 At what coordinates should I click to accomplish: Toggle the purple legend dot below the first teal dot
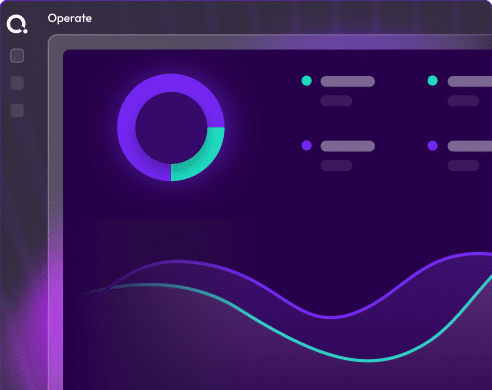tap(307, 145)
